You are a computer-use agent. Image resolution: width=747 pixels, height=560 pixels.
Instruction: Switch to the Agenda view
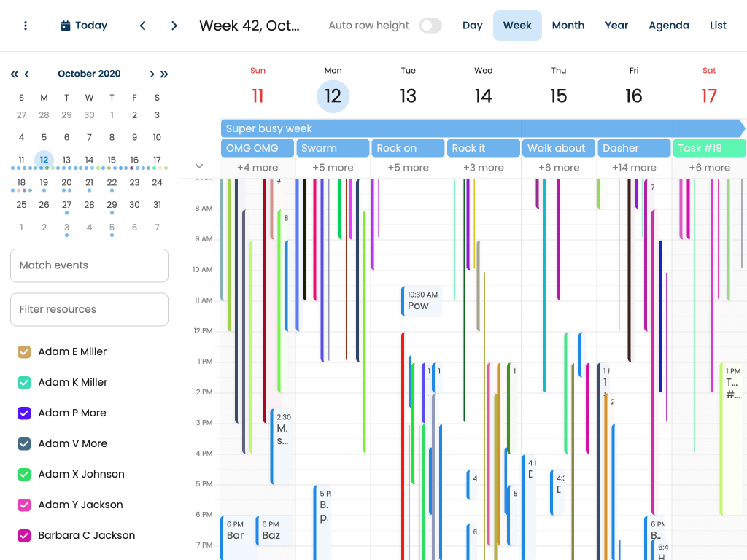point(668,26)
